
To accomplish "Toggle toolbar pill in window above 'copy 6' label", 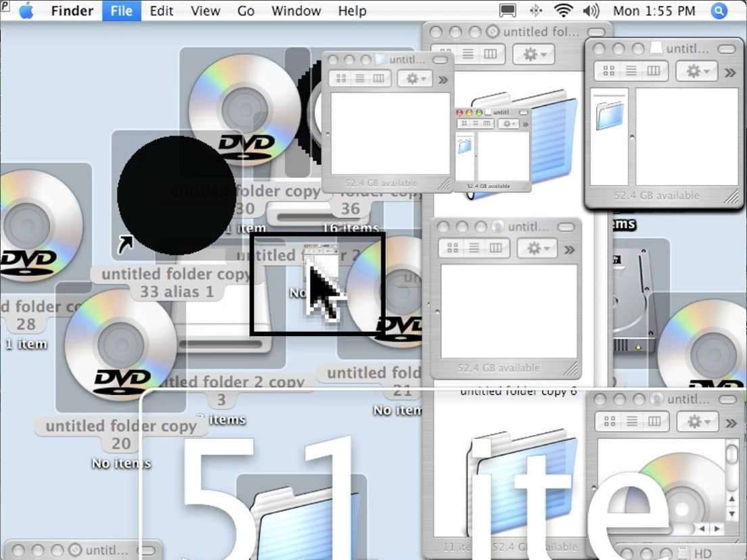I will point(566,227).
